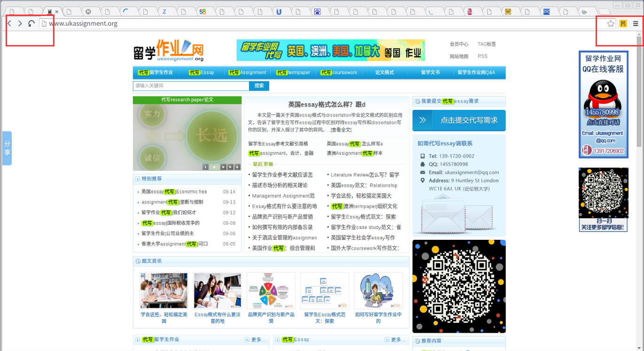644x351 pixels.
Task: Close the active ukassignment tab
Action: tap(57, 12)
